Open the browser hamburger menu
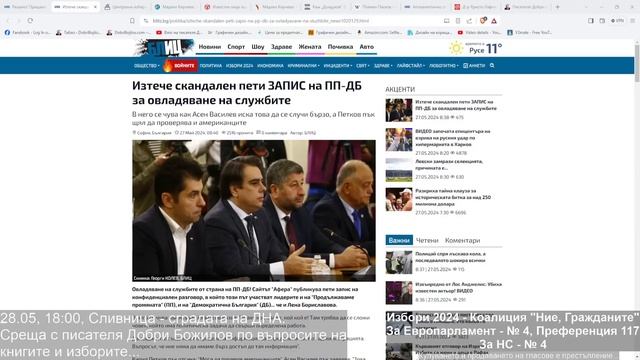 [x=632, y=21]
